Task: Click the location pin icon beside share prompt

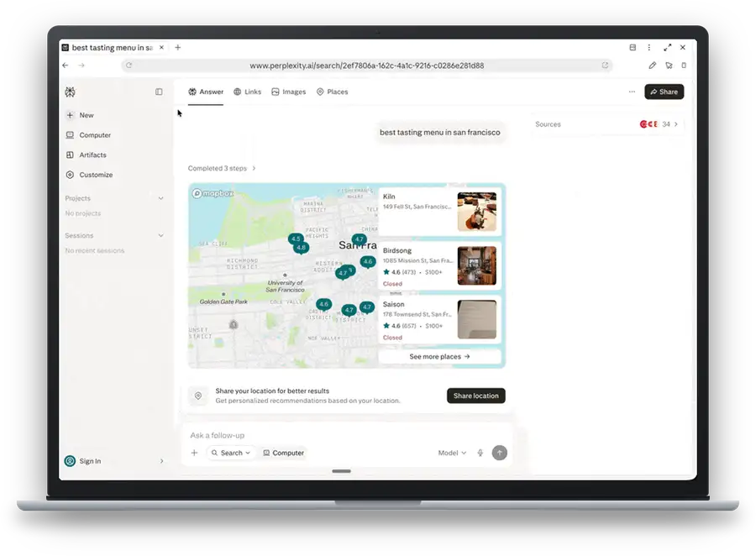Action: (x=198, y=396)
